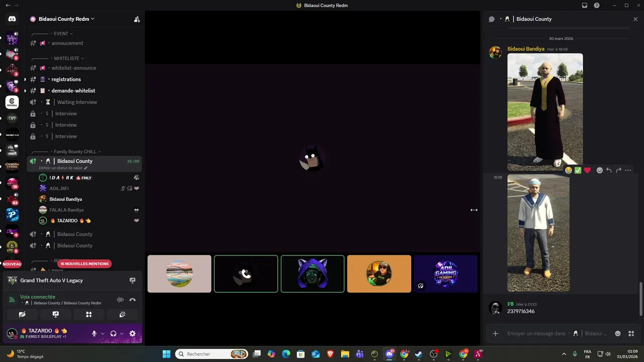Click the NOUVEAU unread servers pill
Image resolution: width=644 pixels, height=362 pixels.
point(12,264)
